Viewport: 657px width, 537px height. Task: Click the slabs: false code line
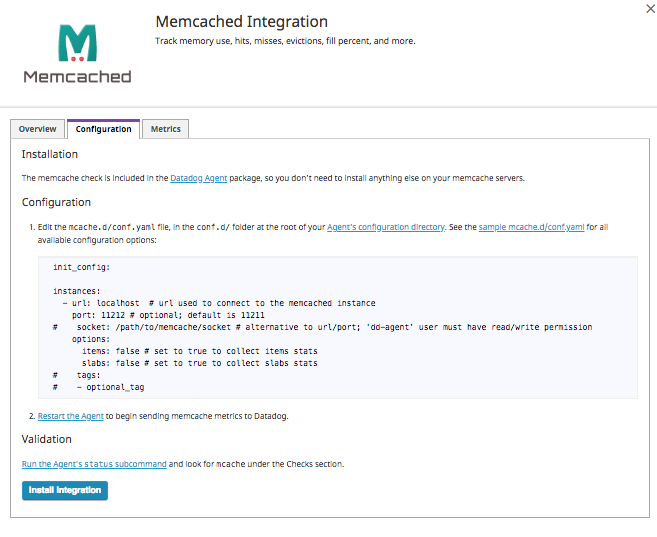point(199,363)
